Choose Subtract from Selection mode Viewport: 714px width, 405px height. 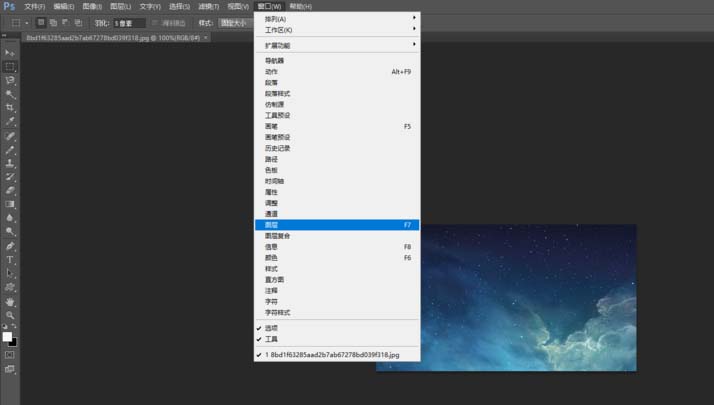pyautogui.click(x=66, y=22)
